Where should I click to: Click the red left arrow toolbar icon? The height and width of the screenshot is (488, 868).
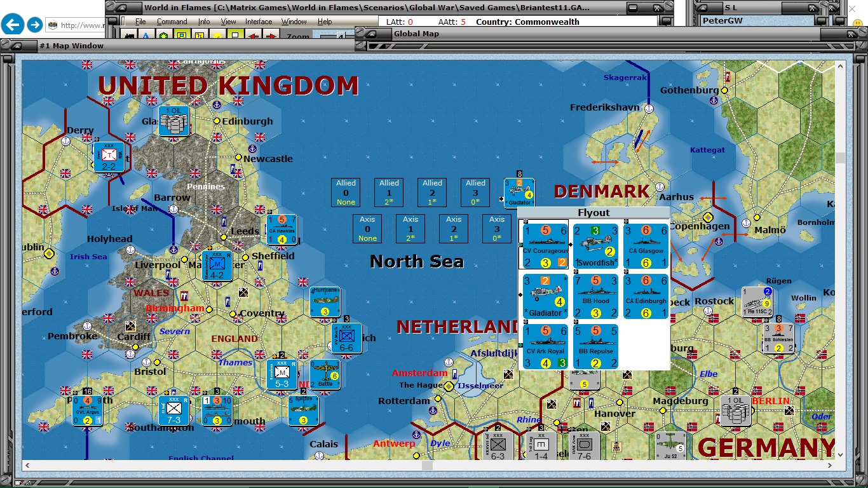(x=253, y=36)
